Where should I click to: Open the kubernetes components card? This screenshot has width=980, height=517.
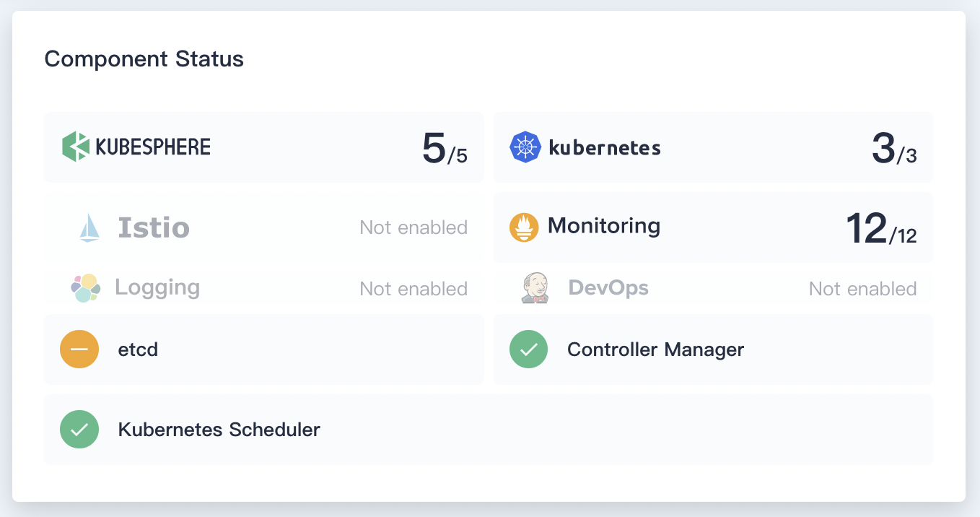tap(713, 147)
